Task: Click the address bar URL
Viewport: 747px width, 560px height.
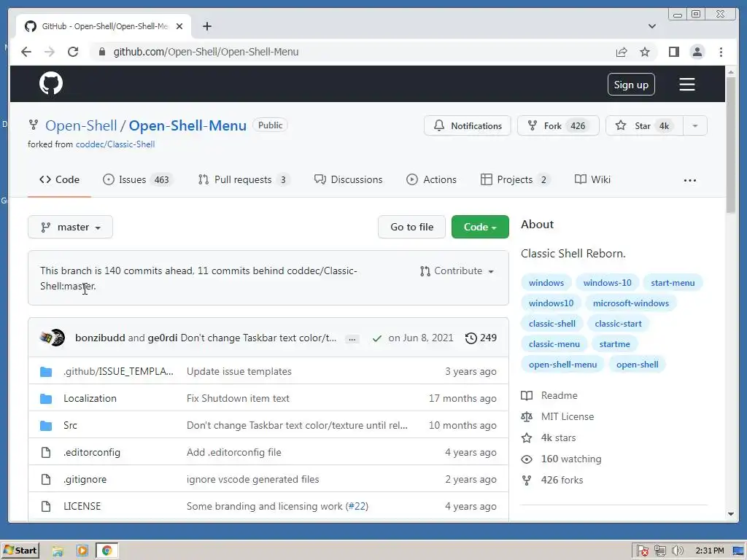Action: click(206, 52)
